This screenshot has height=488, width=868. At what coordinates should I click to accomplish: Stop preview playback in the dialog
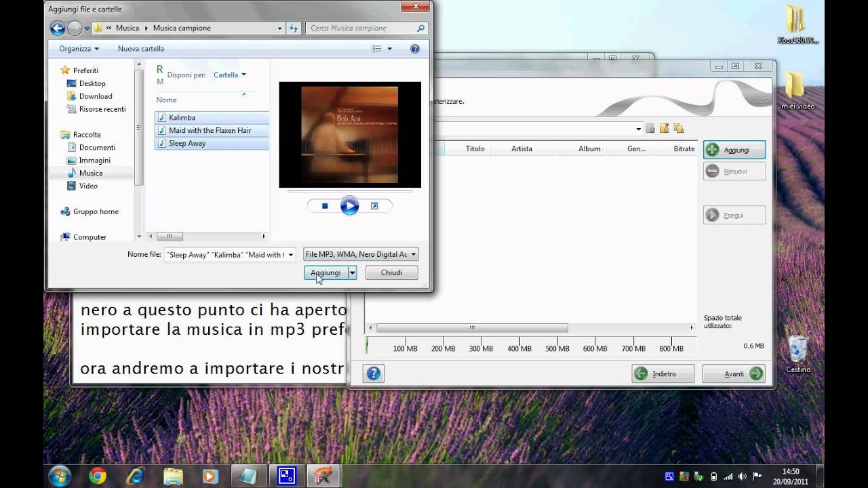pos(325,206)
